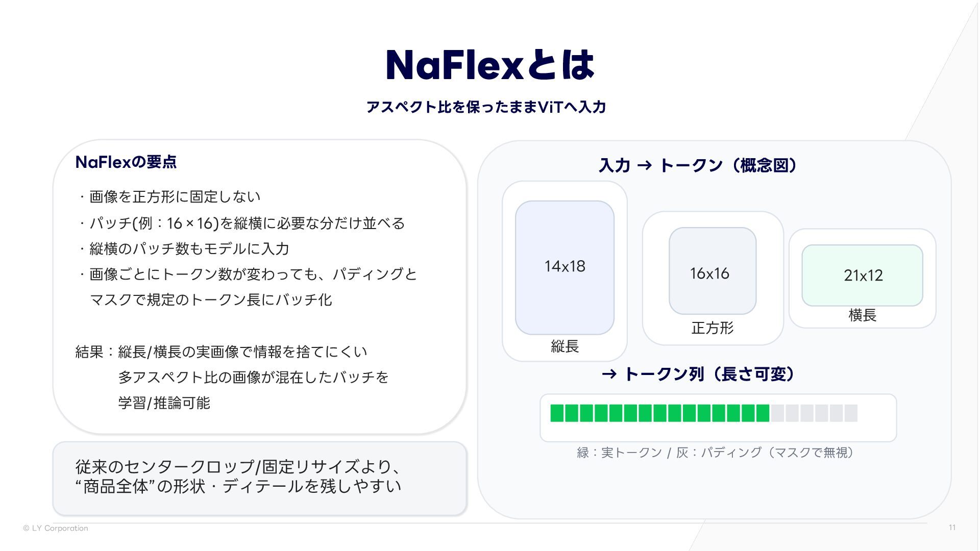980x551 pixels.
Task: Click the "縦長" label
Action: click(565, 347)
